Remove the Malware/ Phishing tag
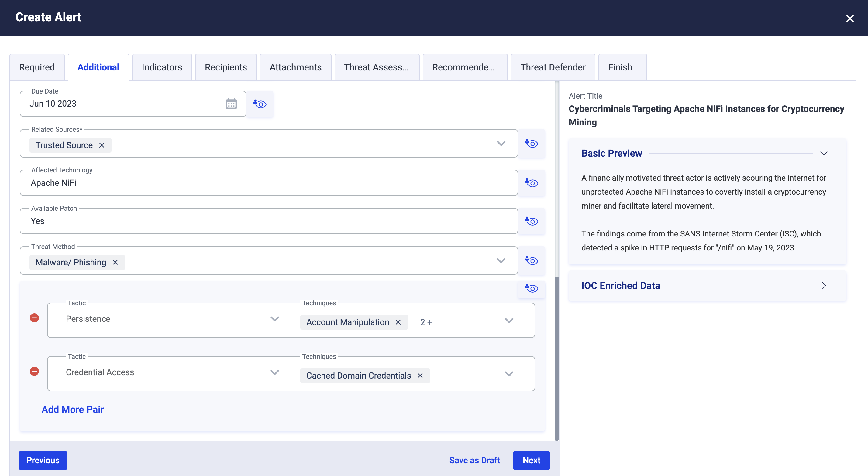The width and height of the screenshot is (868, 476). 115,262
